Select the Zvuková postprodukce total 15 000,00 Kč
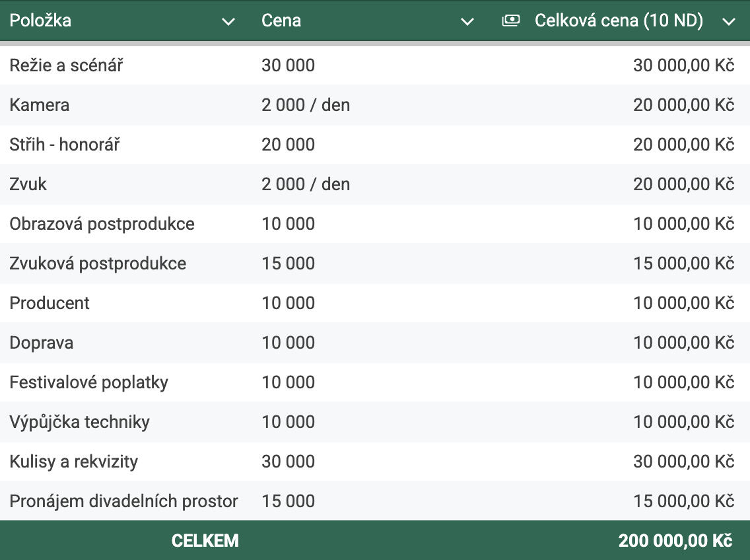Image resolution: width=750 pixels, height=560 pixels. [683, 263]
